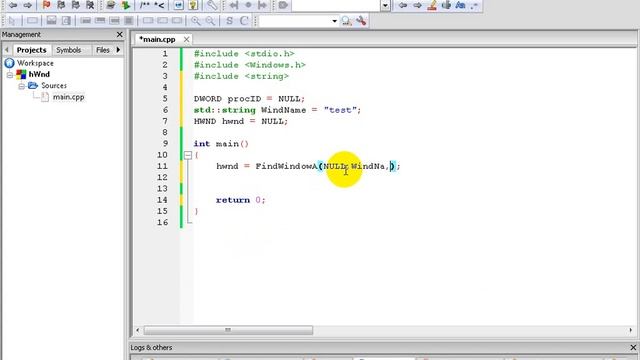This screenshot has width=640, height=360.
Task: Toggle regular expression search icon
Action: pos(474,5)
